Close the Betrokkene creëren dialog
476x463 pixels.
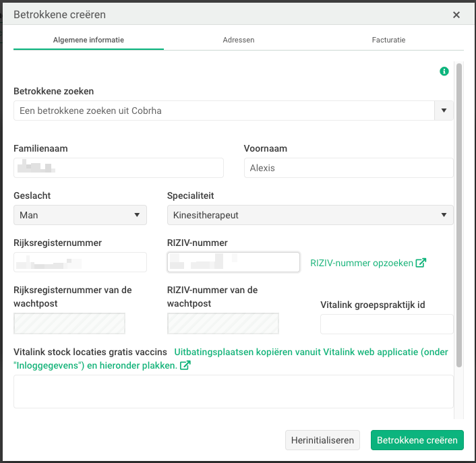click(456, 15)
